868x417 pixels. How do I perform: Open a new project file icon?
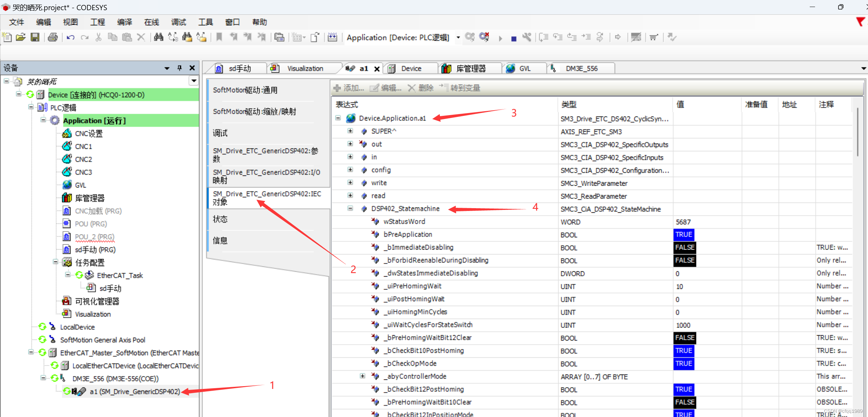[x=7, y=37]
